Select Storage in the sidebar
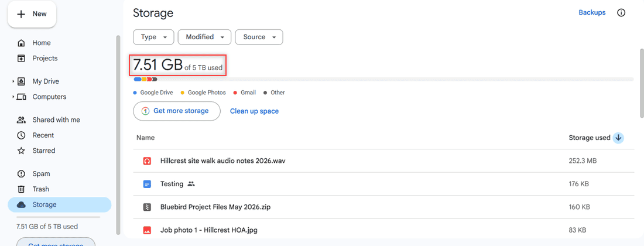The width and height of the screenshot is (644, 246). click(60, 204)
